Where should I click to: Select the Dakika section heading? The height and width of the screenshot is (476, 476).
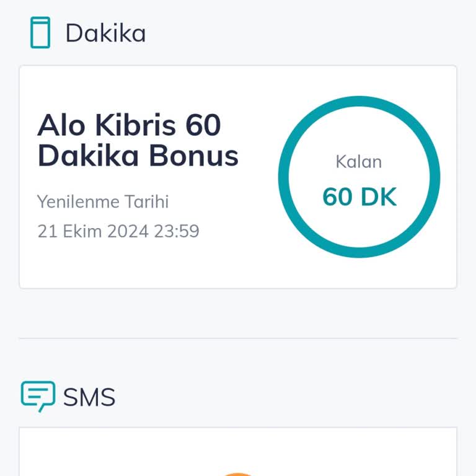105,33
